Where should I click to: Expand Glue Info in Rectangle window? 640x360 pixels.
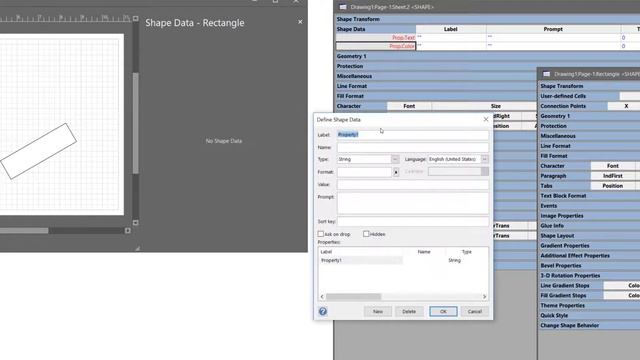[552, 226]
